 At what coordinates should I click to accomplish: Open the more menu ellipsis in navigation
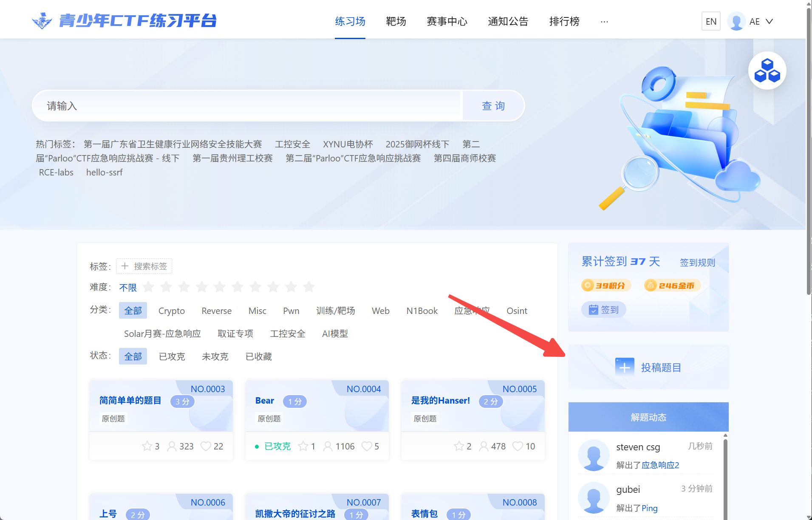coord(604,21)
